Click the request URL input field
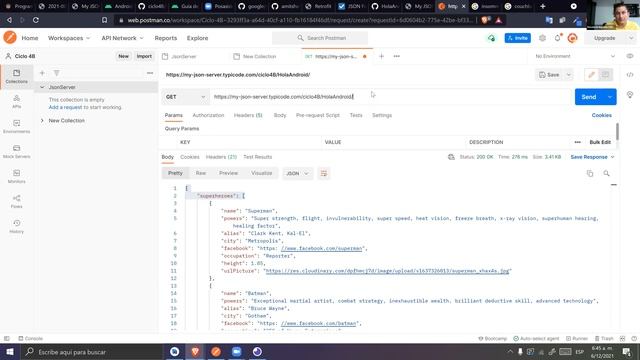640x360 pixels. pos(390,97)
